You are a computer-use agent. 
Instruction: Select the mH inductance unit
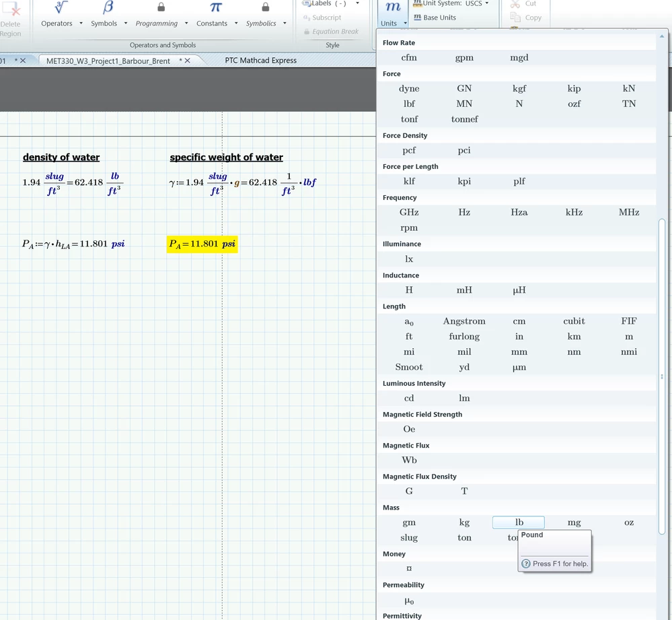[x=464, y=290]
